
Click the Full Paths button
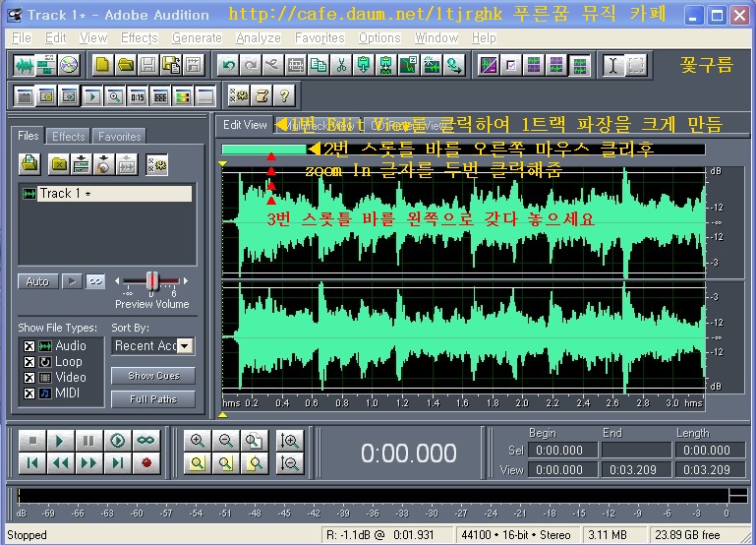point(153,399)
